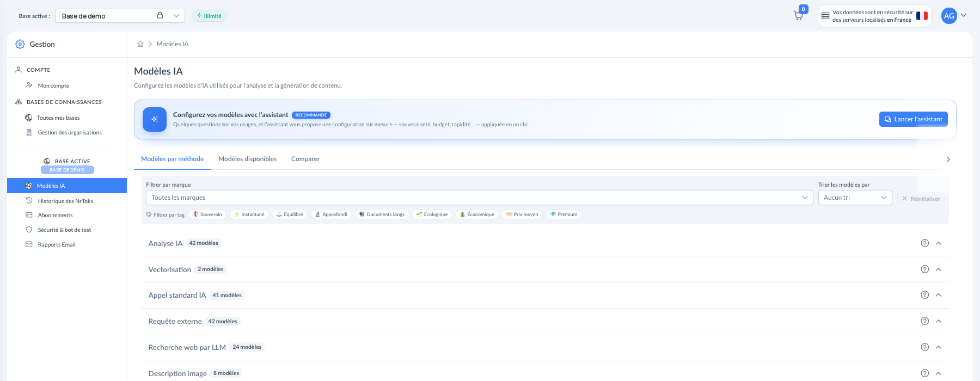The image size is (980, 381).
Task: Click the France server security notice
Action: [x=874, y=16]
